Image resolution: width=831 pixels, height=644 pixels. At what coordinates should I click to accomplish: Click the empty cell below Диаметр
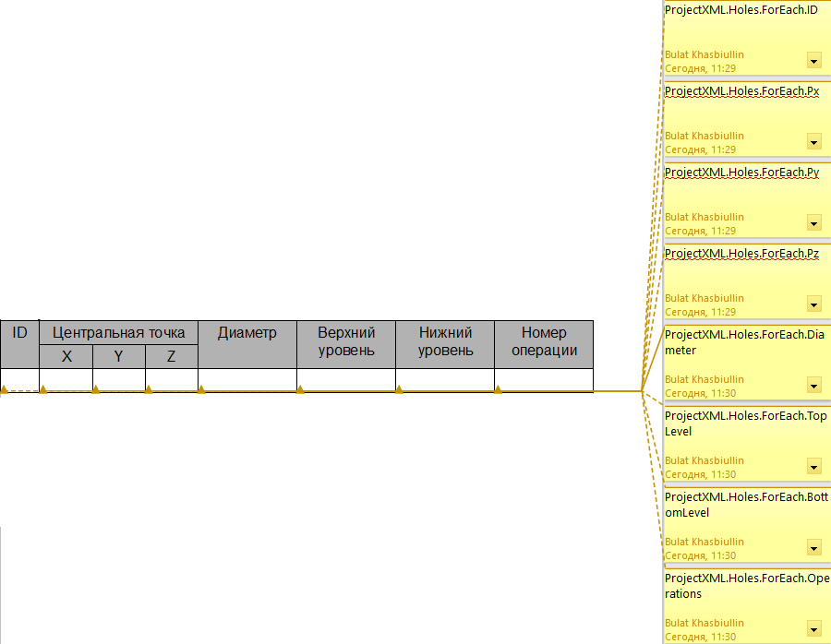(247, 379)
